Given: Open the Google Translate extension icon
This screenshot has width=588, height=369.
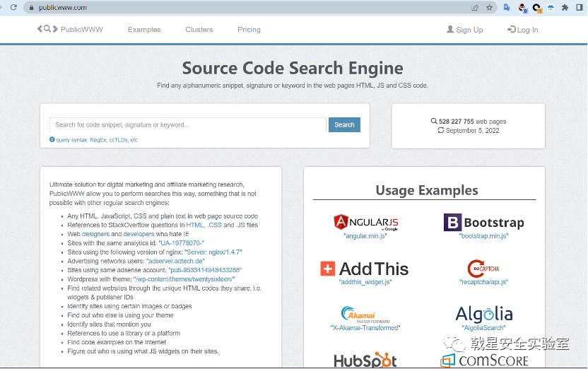Looking at the screenshot, I should [507, 8].
